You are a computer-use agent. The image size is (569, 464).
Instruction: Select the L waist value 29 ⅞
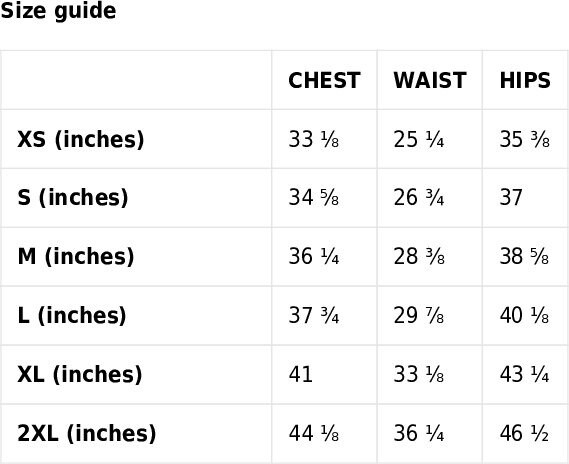419,315
